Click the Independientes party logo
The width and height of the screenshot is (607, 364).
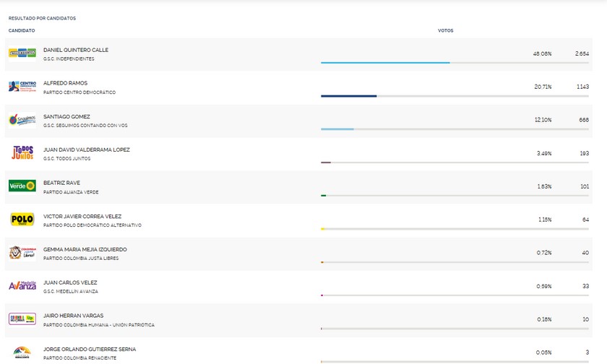point(22,53)
